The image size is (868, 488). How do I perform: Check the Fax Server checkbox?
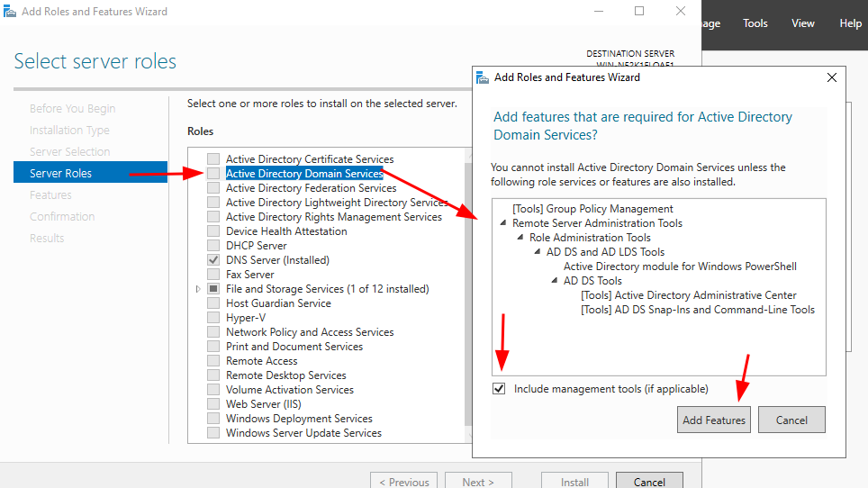pyautogui.click(x=213, y=274)
